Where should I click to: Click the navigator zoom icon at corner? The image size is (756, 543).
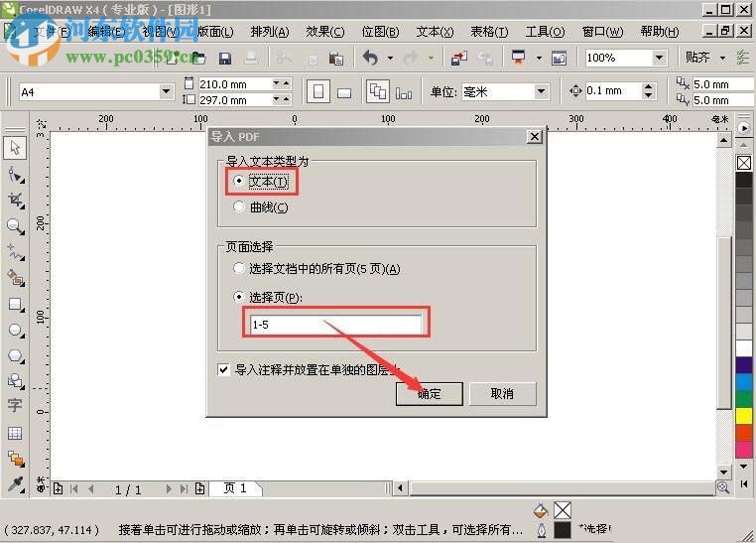click(x=722, y=487)
